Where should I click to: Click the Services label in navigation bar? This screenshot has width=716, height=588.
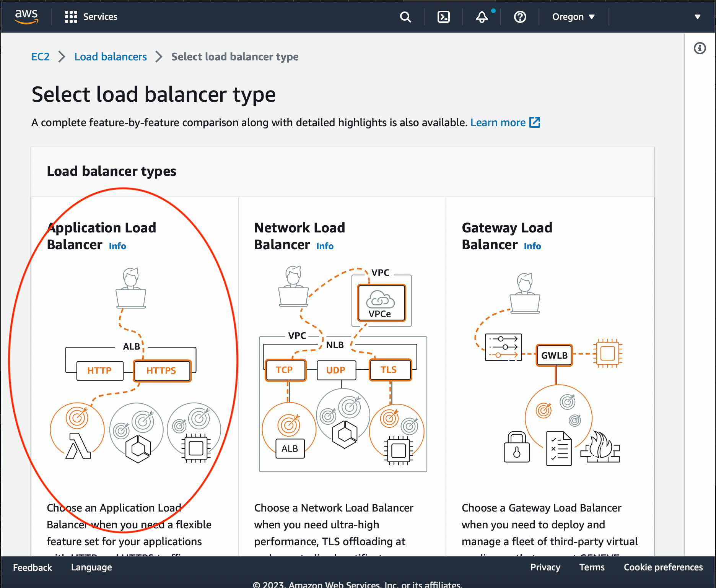click(100, 17)
